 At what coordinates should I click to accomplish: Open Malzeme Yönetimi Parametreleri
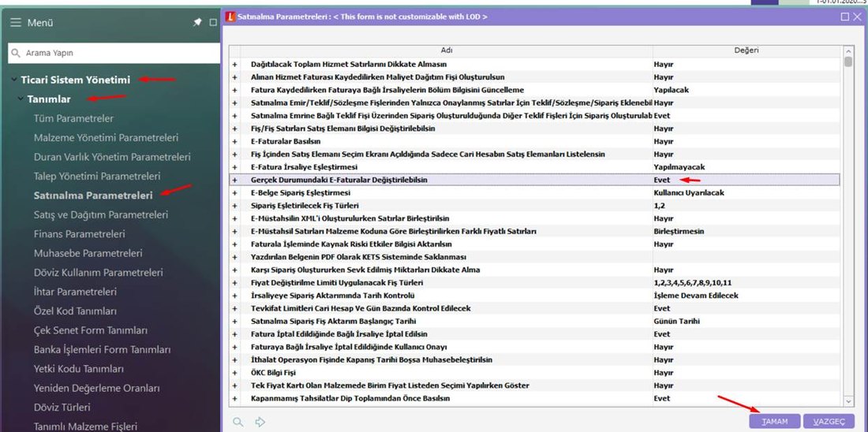coord(106,138)
